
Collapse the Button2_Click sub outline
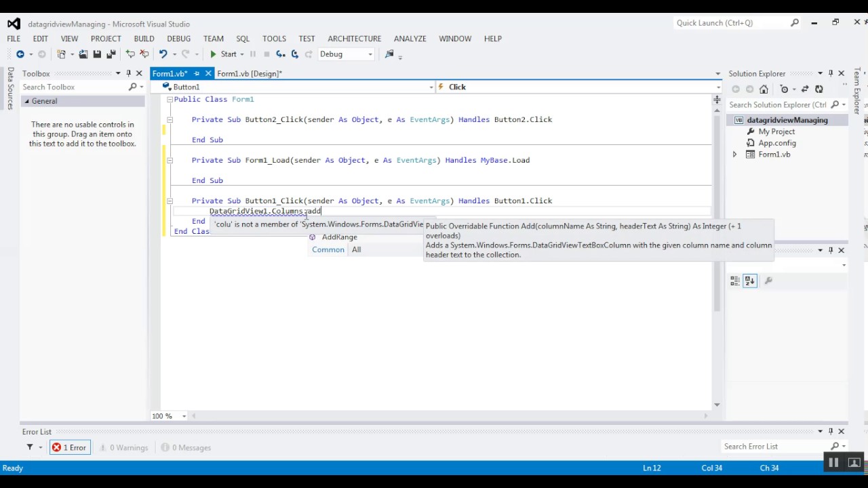point(170,119)
